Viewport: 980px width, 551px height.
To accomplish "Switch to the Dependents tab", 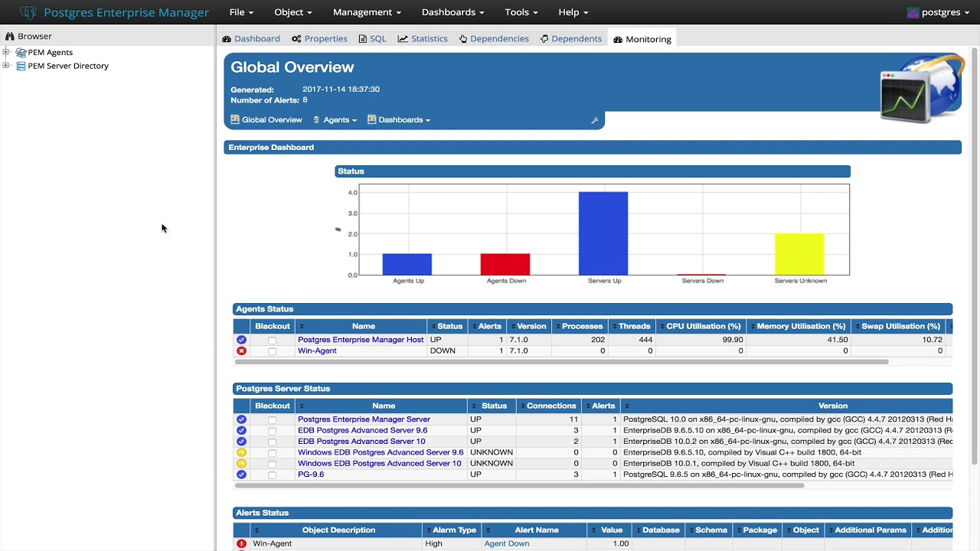I will pyautogui.click(x=571, y=39).
